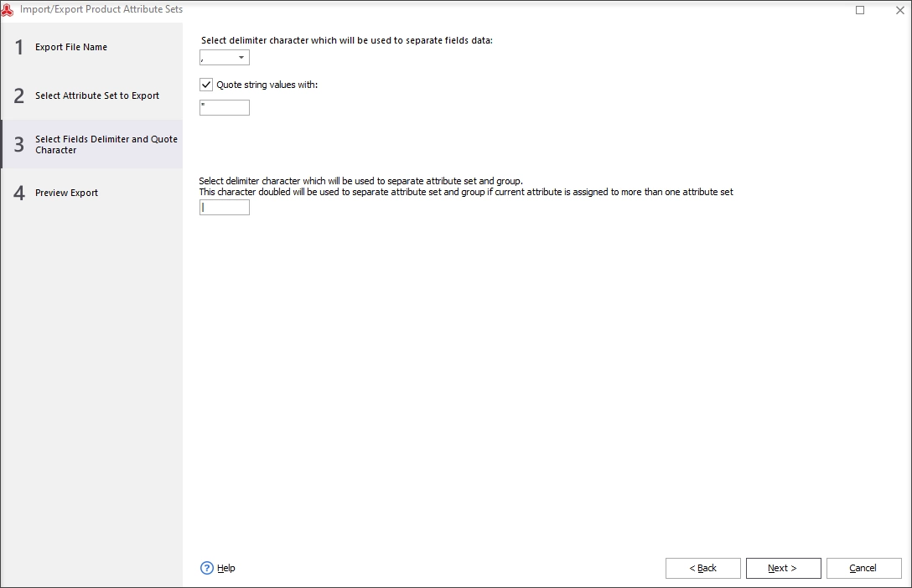
Task: Click the Next button
Action: pos(783,568)
